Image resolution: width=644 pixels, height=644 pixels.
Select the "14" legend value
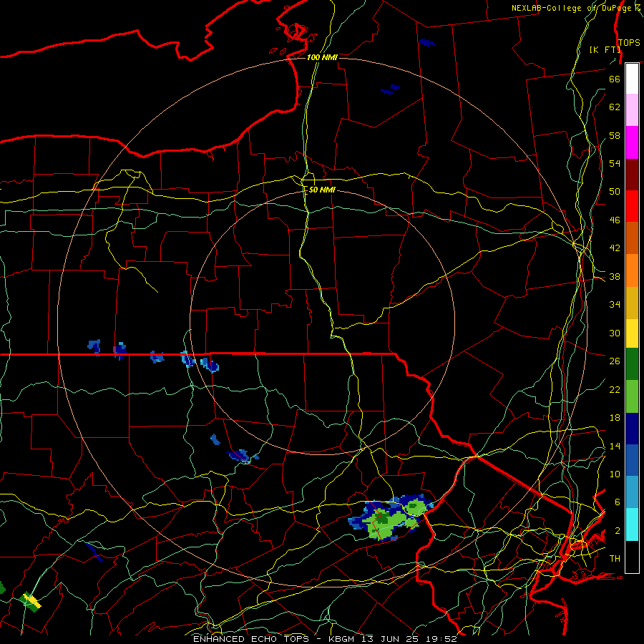(615, 446)
